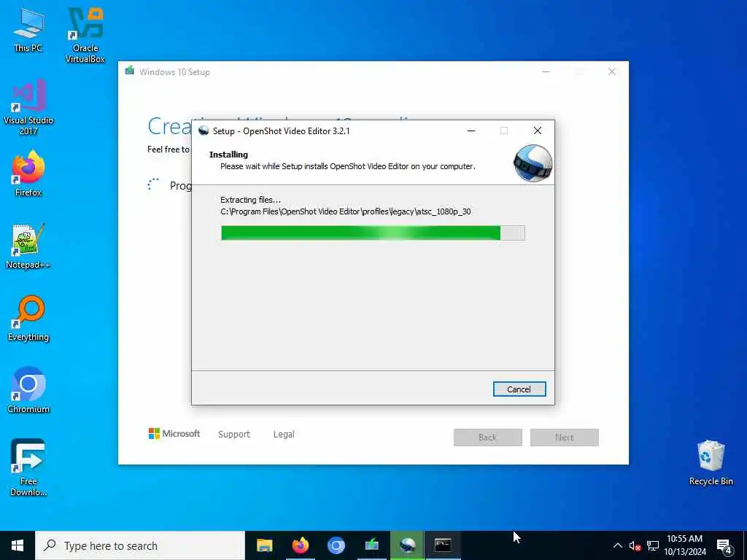Click Cancel in OpenShot installer
This screenshot has width=747, height=560.
click(x=519, y=389)
